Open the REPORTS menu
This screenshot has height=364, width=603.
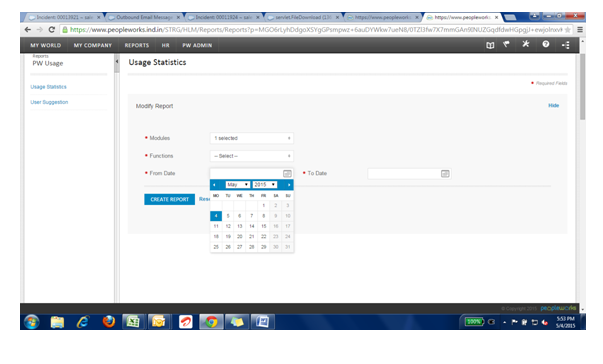tap(137, 45)
